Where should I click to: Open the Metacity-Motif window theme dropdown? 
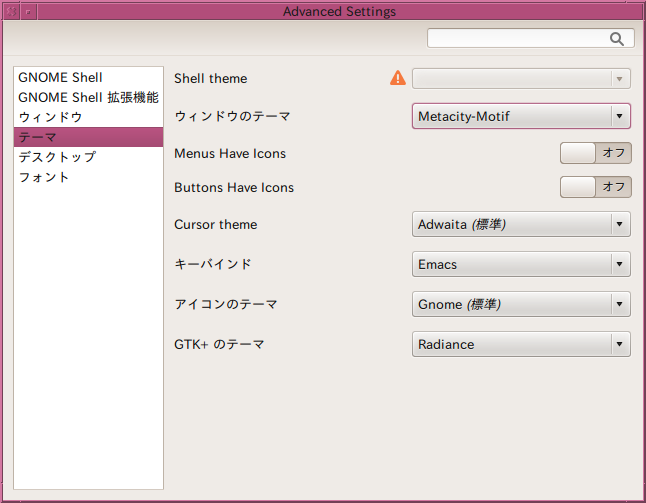tap(521, 116)
